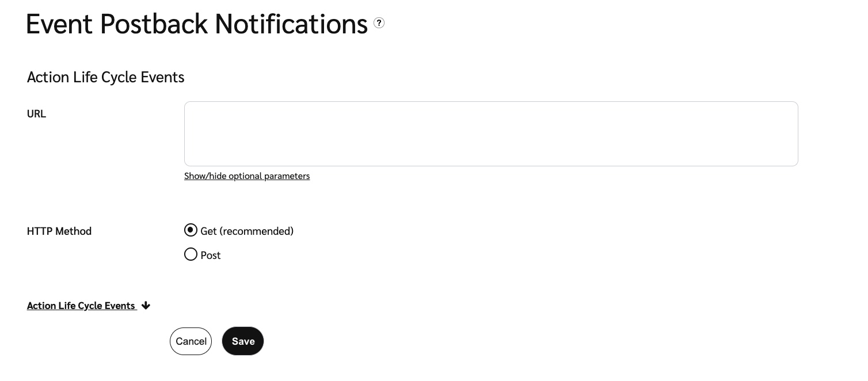Choose Get as the HTTP method
This screenshot has width=868, height=381.
pyautogui.click(x=191, y=230)
